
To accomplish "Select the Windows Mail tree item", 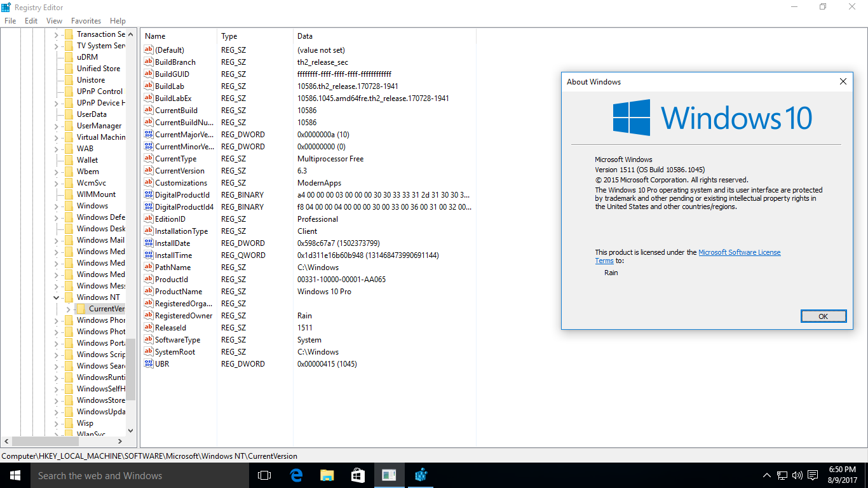I will pyautogui.click(x=100, y=240).
